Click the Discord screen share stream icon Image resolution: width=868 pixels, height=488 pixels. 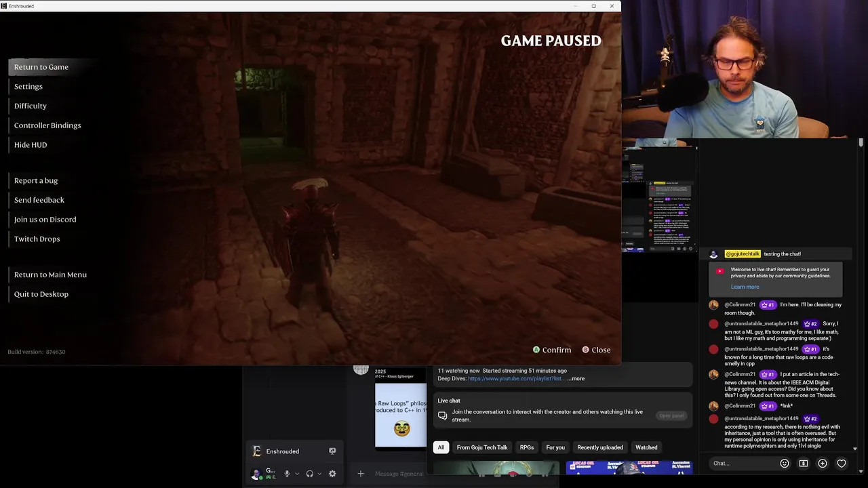tap(332, 451)
